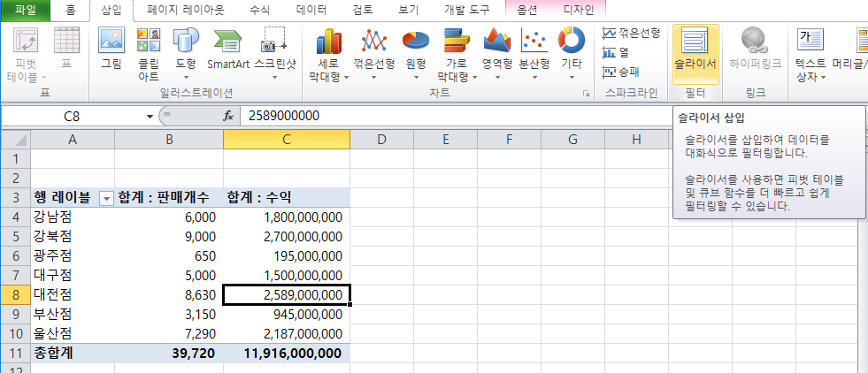Select header 합계 : 수익

[x=287, y=198]
